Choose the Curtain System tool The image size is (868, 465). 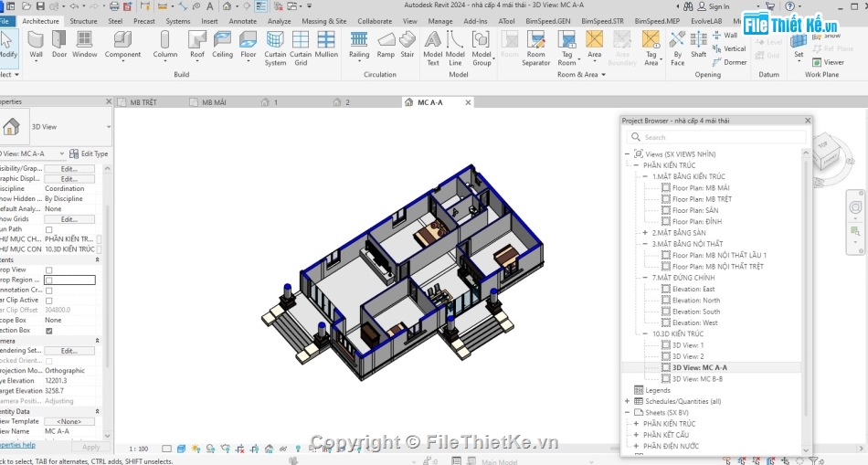pos(275,48)
